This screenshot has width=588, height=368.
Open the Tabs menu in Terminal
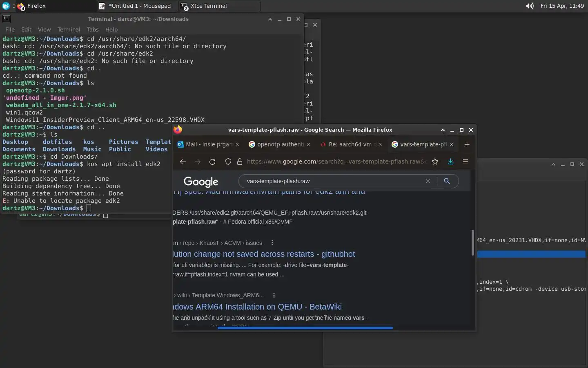click(93, 29)
